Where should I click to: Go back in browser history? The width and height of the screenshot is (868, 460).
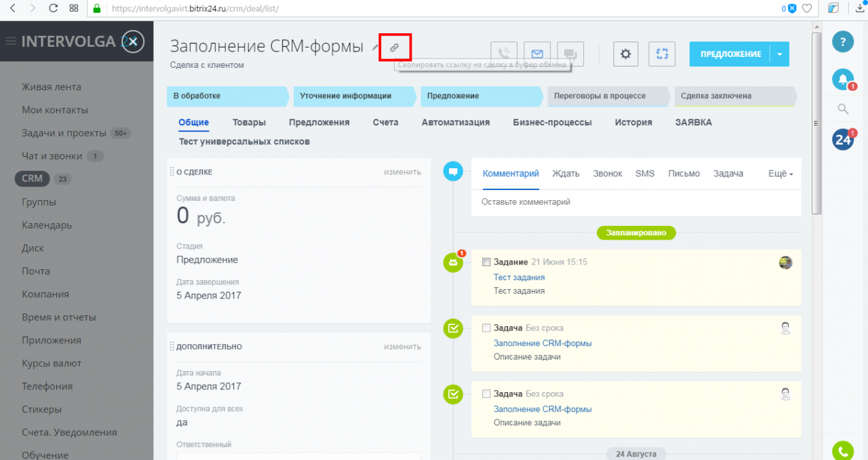tap(14, 8)
